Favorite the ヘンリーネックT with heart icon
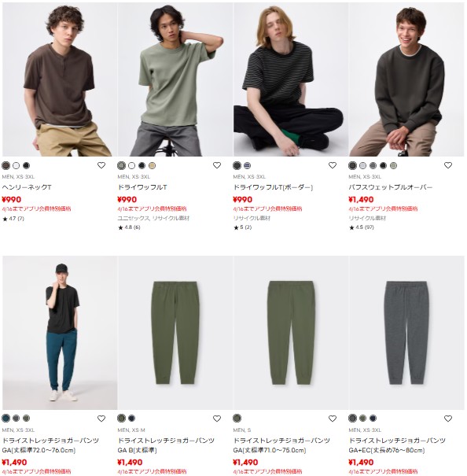The width and height of the screenshot is (467, 476). [x=101, y=165]
